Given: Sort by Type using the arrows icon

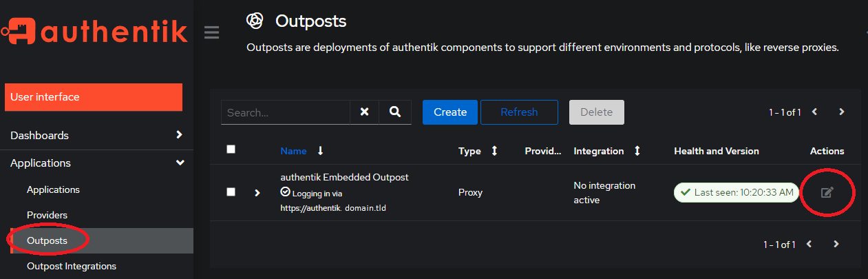Looking at the screenshot, I should coord(494,151).
